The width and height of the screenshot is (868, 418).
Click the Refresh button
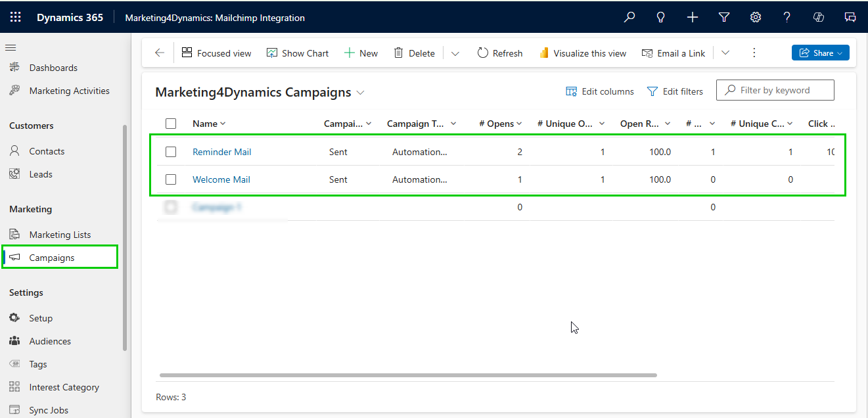[x=499, y=53]
